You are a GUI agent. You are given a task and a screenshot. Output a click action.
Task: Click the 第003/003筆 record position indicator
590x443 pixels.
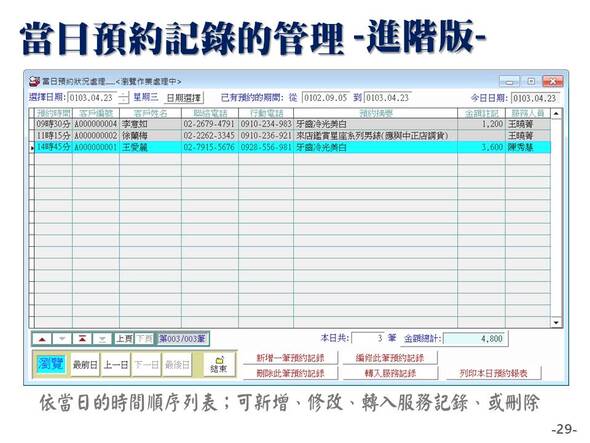tap(182, 339)
